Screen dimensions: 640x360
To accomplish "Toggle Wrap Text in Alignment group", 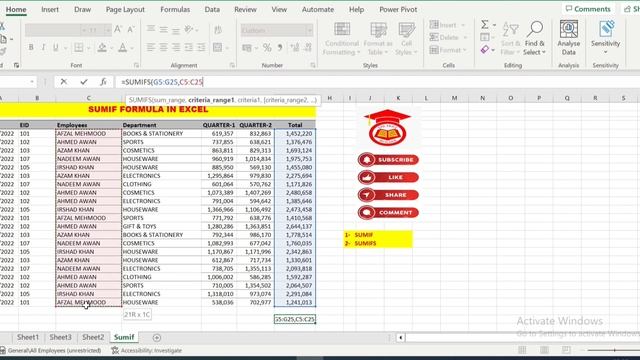I will 218,29.
